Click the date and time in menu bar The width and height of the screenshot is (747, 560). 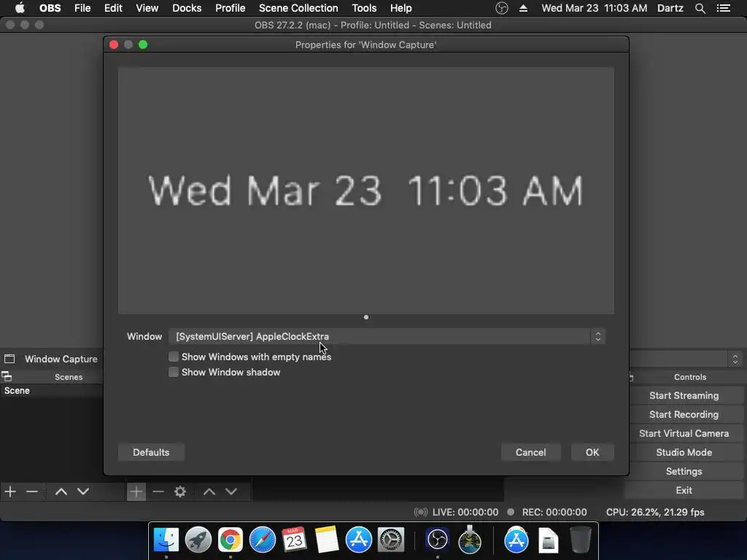[x=594, y=8]
